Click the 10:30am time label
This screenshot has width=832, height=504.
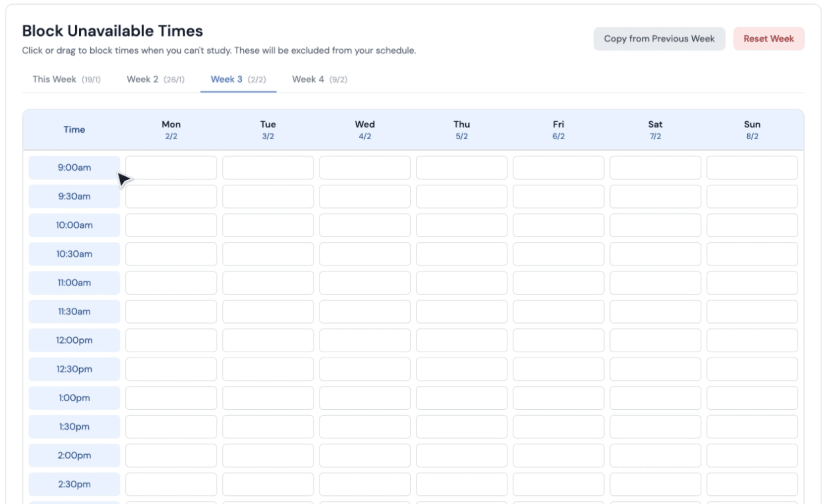74,254
